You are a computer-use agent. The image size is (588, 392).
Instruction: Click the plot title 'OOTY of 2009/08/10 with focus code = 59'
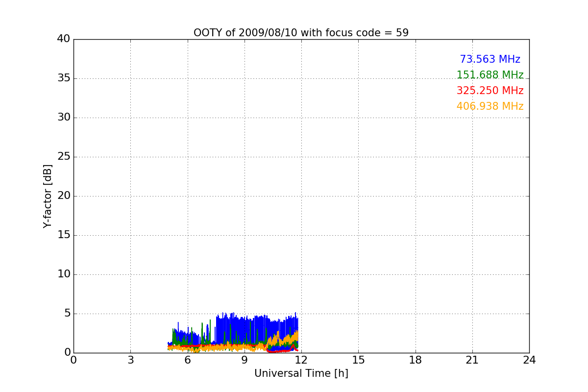point(301,33)
